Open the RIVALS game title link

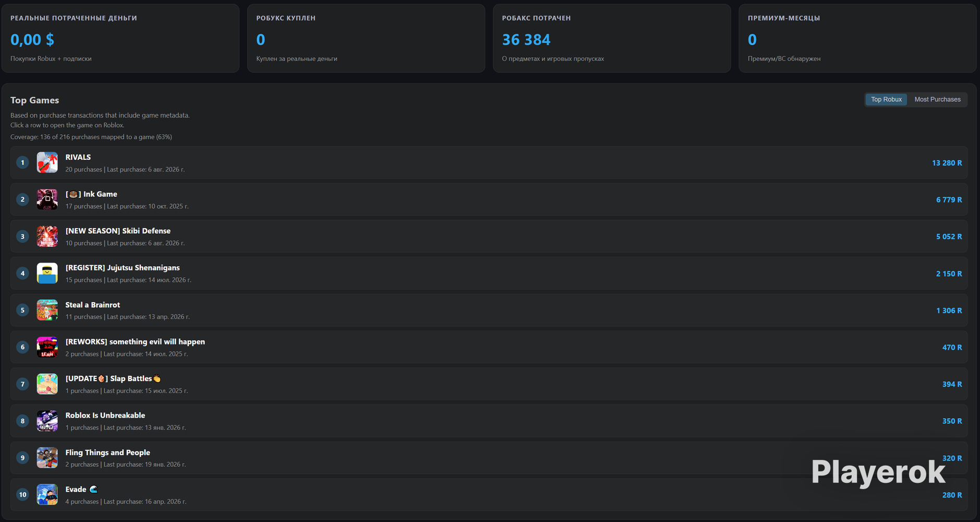pos(78,157)
